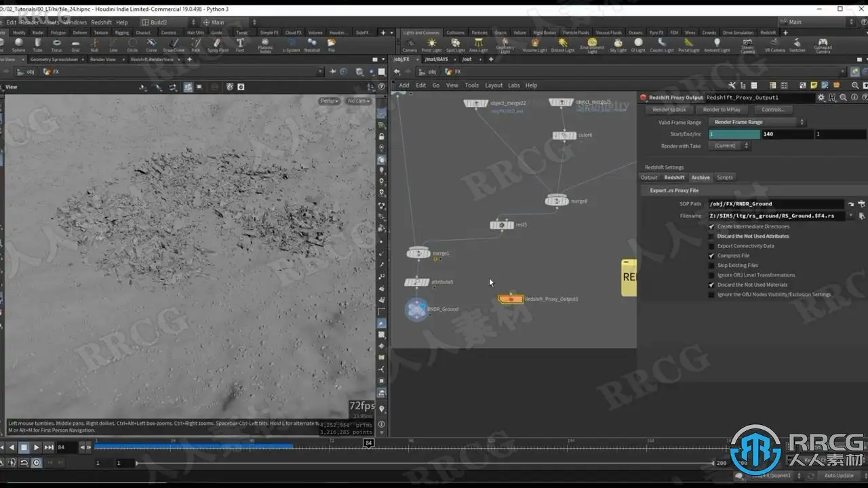Click the Auto Update button

[839, 476]
